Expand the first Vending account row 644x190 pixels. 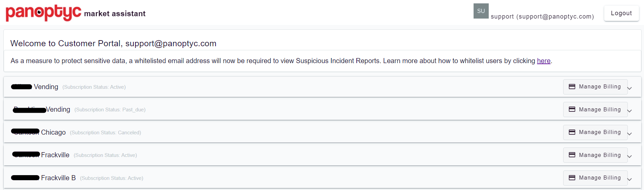coord(630,88)
